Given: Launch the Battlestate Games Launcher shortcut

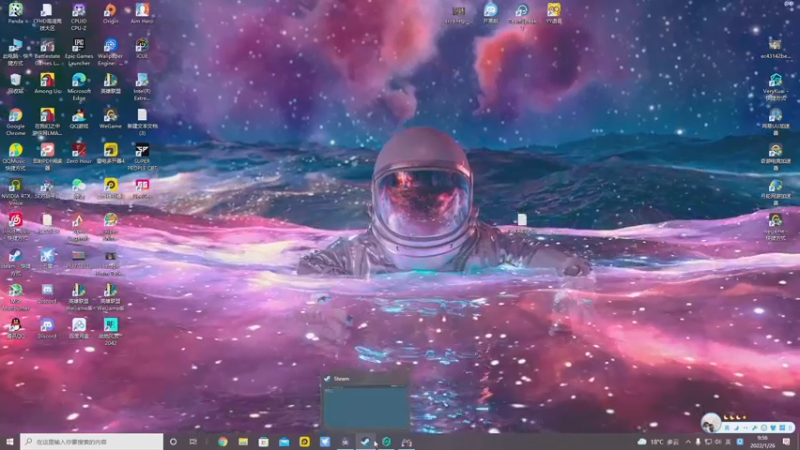Looking at the screenshot, I should (47, 52).
